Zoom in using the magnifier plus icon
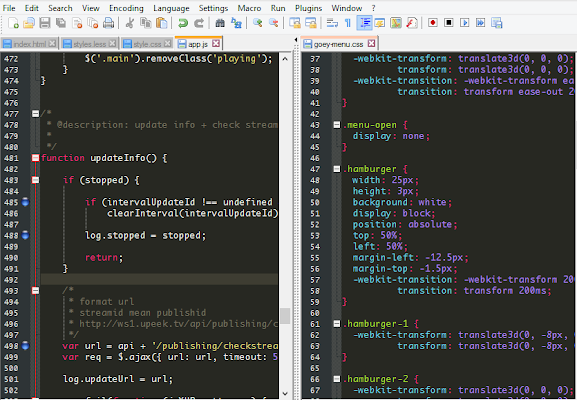 click(x=258, y=23)
